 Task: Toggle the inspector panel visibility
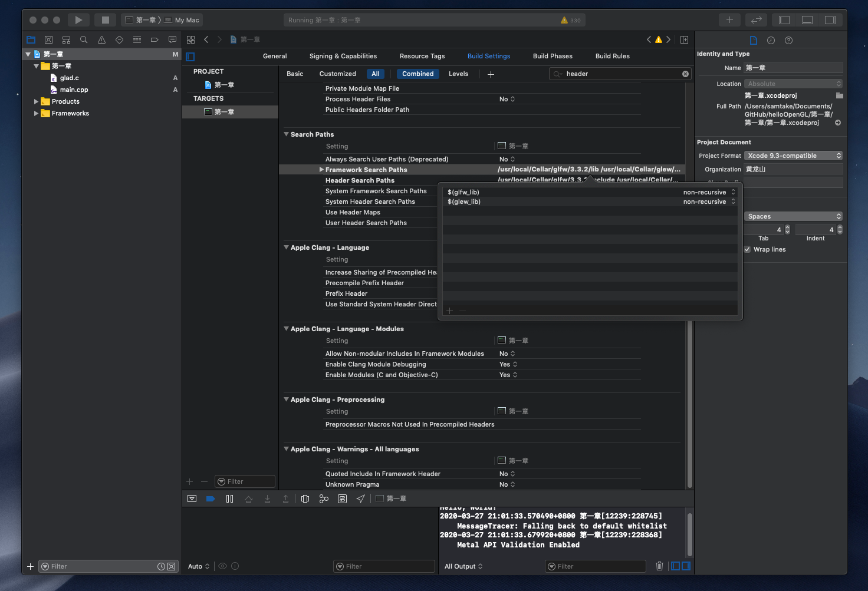830,20
